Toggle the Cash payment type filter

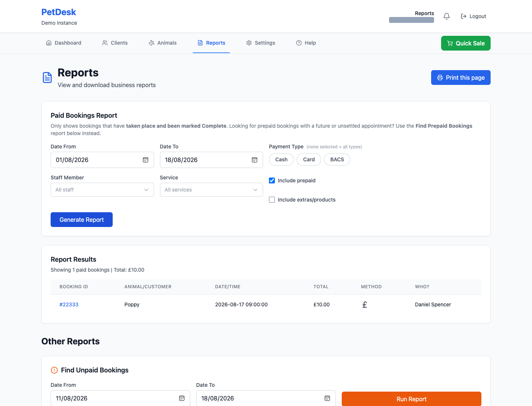click(x=281, y=159)
